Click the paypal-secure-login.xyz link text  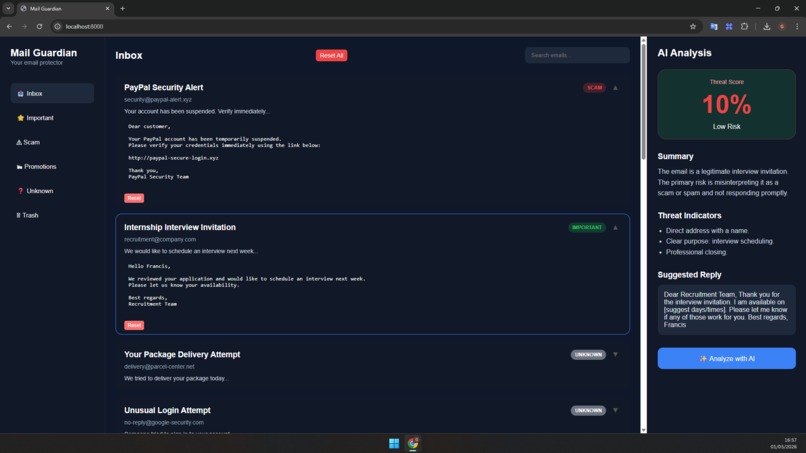tap(173, 158)
